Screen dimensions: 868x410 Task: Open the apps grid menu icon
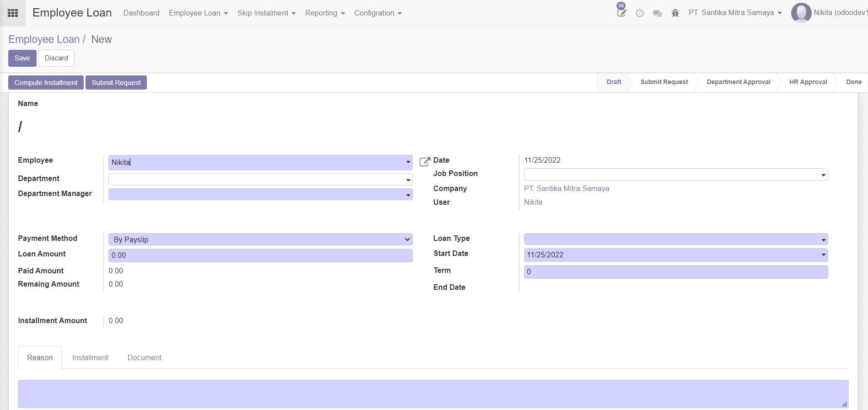click(13, 13)
